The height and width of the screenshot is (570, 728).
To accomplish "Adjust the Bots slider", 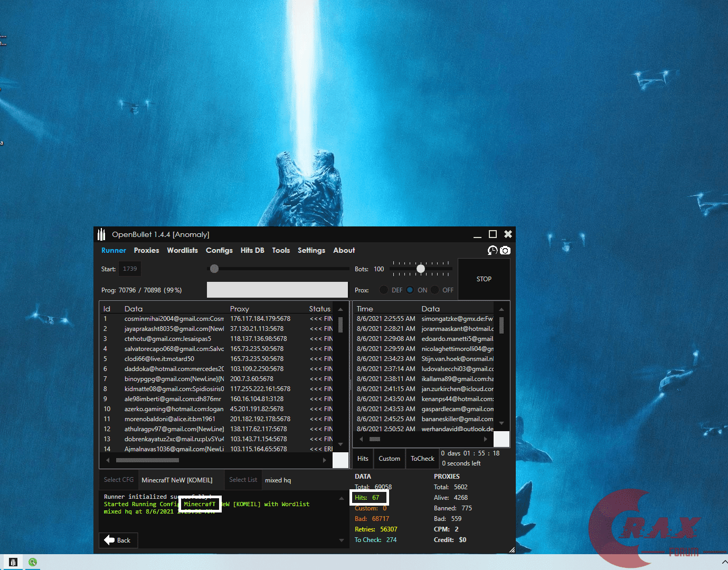I will [421, 269].
